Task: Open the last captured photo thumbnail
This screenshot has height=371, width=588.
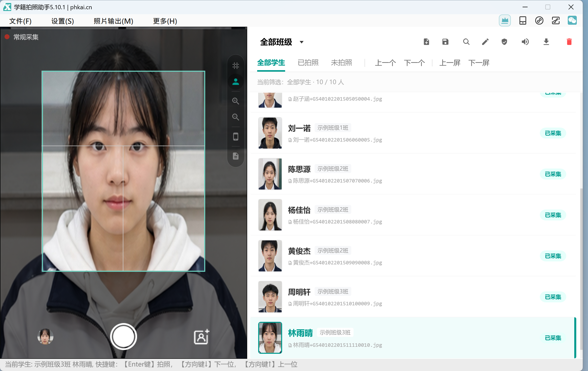Action: 45,336
